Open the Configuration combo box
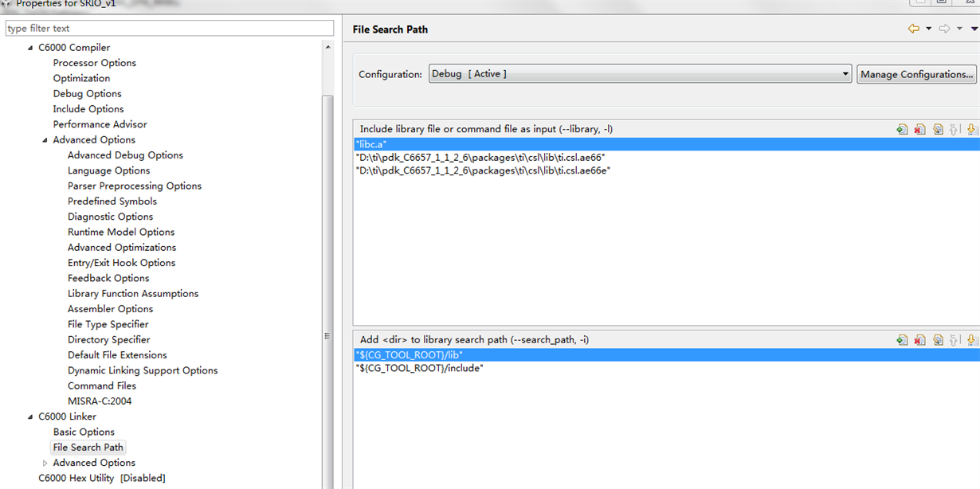The width and height of the screenshot is (980, 489). (641, 74)
